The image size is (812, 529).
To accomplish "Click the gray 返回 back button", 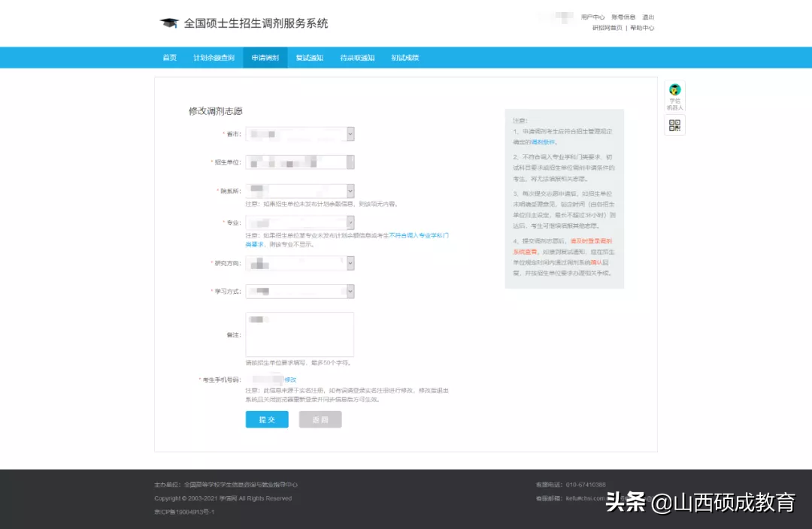I will (320, 419).
